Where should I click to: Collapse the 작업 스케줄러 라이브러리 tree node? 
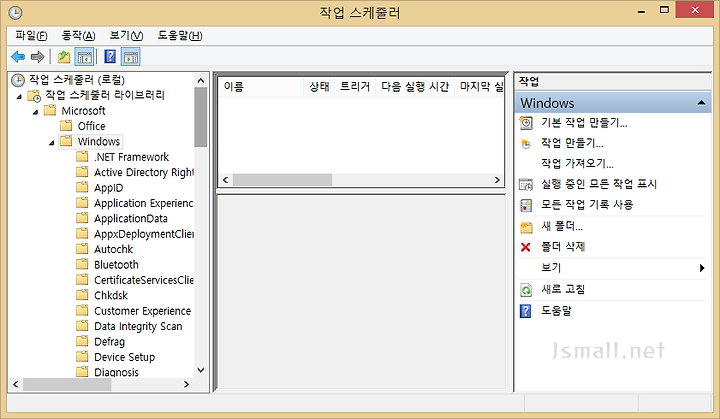(x=19, y=96)
